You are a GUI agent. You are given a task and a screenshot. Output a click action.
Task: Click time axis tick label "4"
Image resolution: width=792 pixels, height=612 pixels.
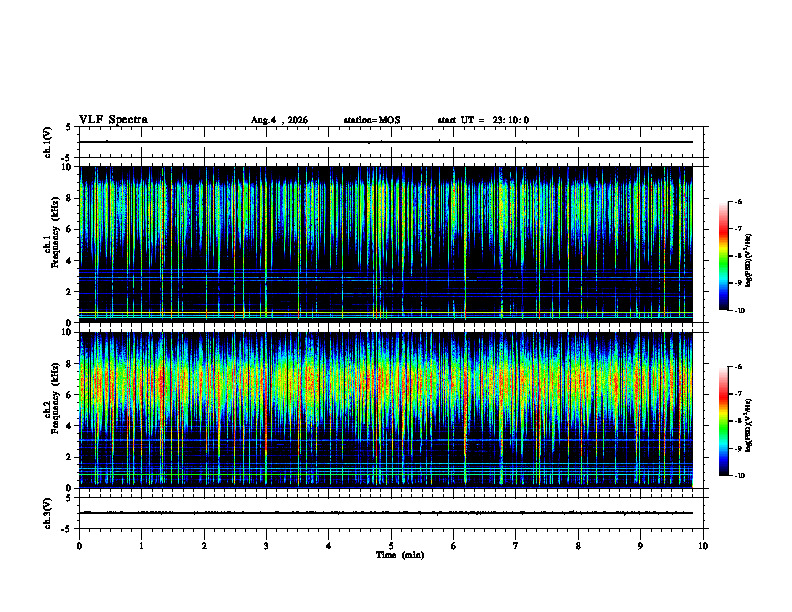pyautogui.click(x=329, y=546)
